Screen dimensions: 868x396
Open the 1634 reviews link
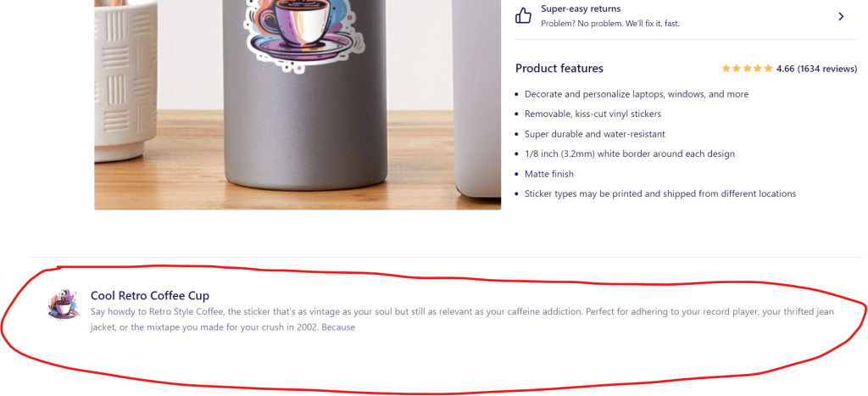click(x=827, y=69)
